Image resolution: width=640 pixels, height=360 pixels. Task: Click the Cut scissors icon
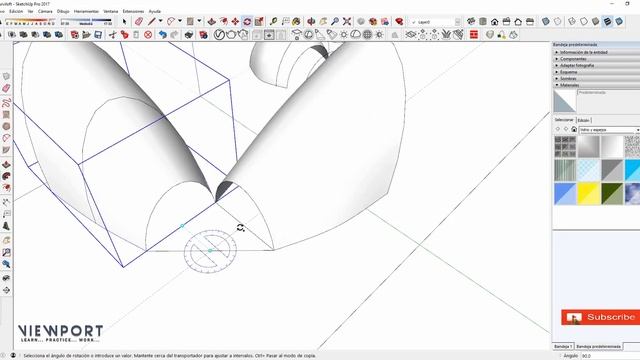[112, 35]
